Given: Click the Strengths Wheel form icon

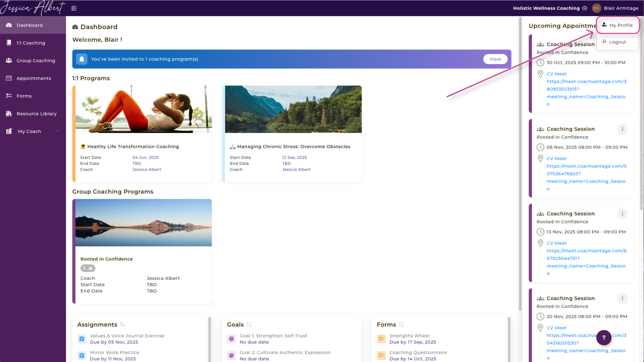Looking at the screenshot, I should tap(381, 339).
